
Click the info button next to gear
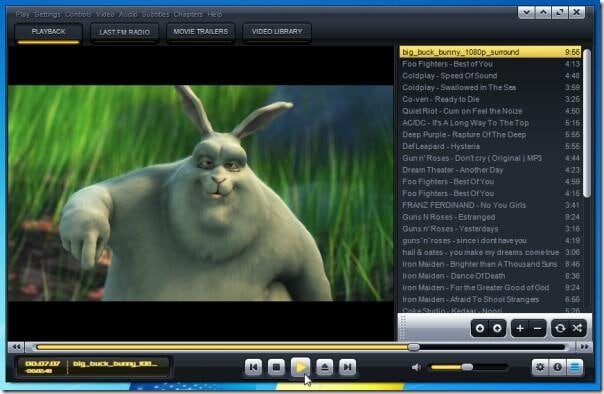(x=557, y=367)
